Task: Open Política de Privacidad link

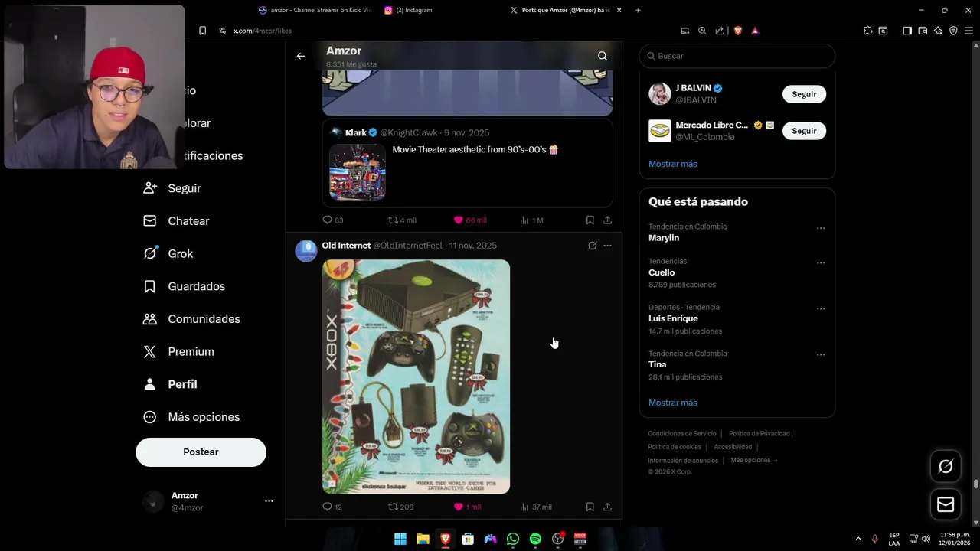Action: click(759, 434)
